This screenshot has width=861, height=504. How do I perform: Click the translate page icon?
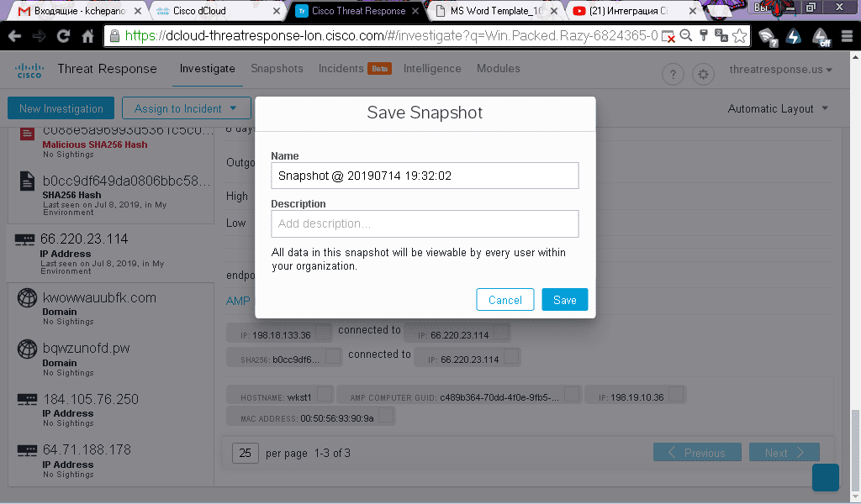721,36
